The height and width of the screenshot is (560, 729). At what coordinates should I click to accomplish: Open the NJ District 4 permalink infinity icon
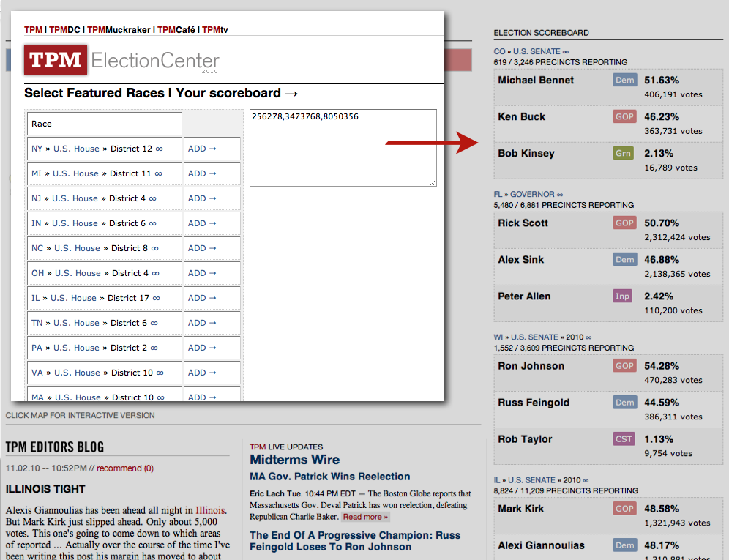152,198
